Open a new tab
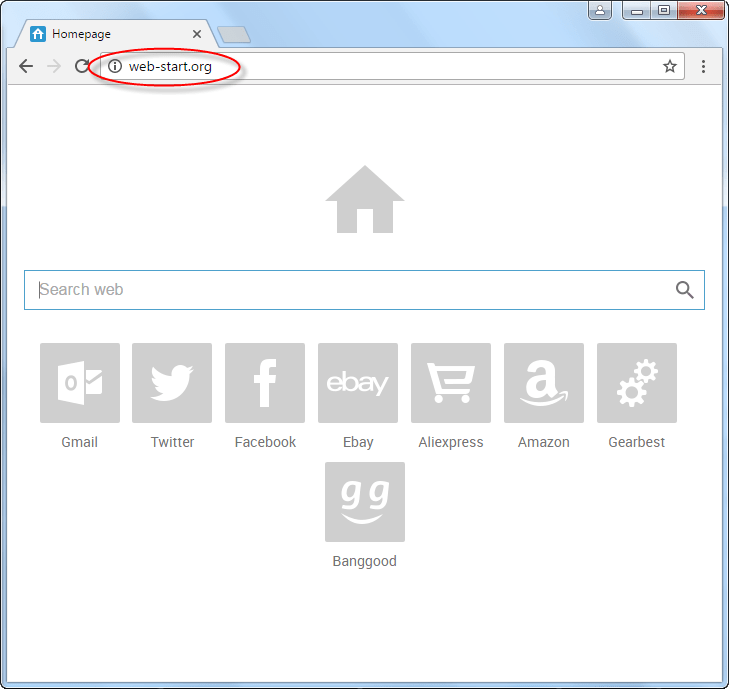The width and height of the screenshot is (729, 689). pyautogui.click(x=234, y=35)
